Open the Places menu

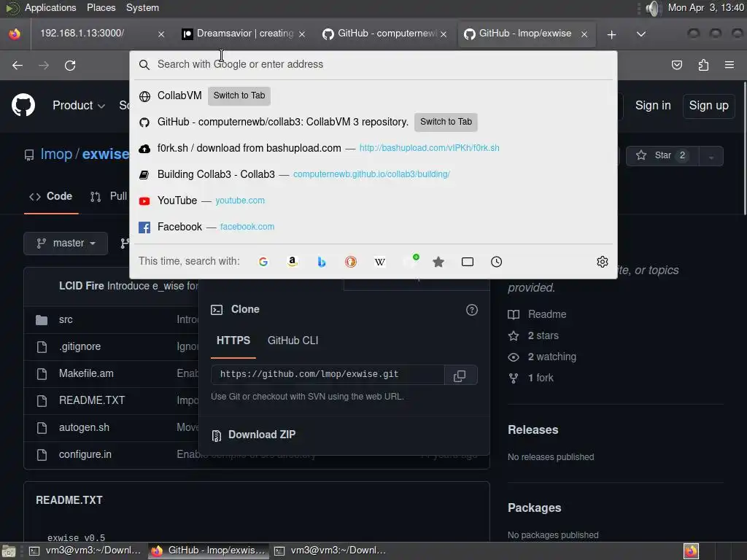tap(101, 7)
